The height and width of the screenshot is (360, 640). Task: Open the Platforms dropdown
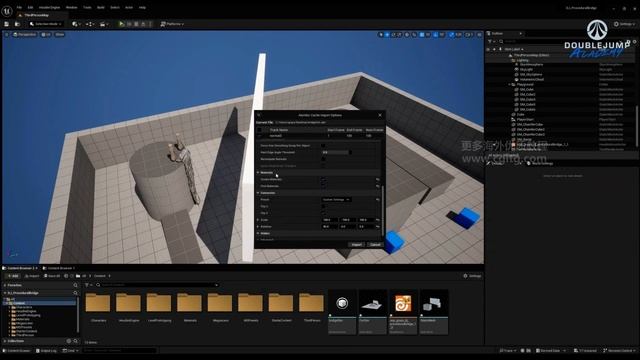tap(172, 24)
